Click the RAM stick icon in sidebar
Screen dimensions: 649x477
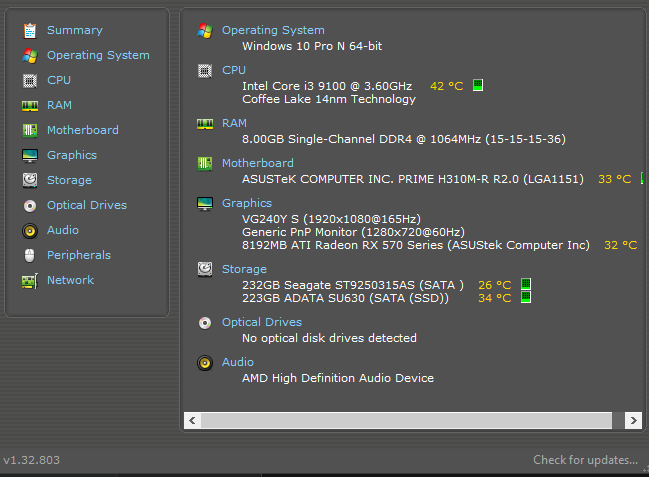pos(30,106)
